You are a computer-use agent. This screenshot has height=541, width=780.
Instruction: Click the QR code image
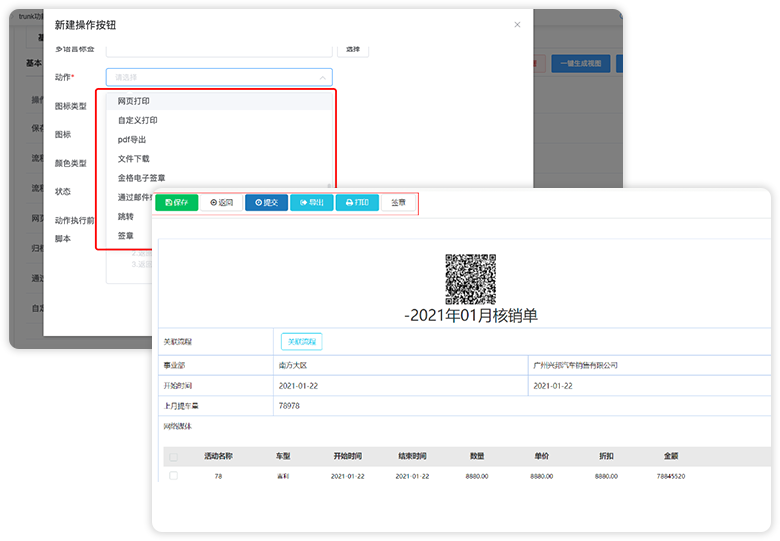click(x=471, y=279)
